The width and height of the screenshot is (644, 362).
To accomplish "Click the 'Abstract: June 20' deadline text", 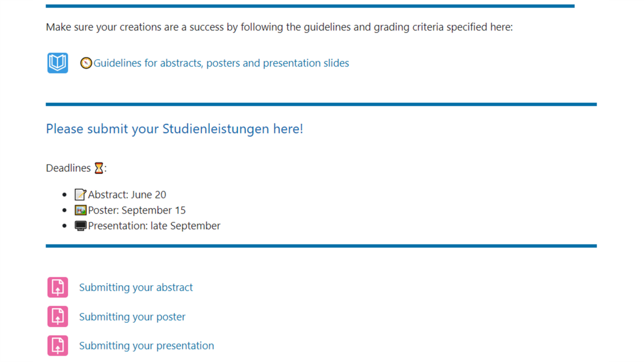I will tap(127, 195).
